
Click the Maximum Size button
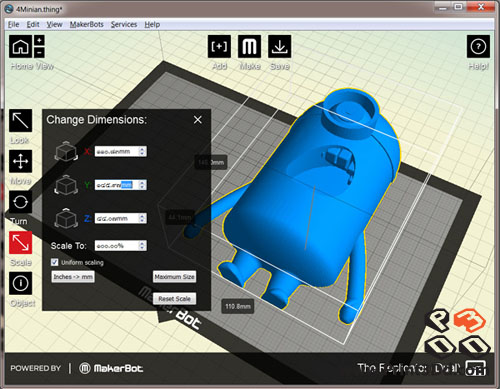click(174, 277)
